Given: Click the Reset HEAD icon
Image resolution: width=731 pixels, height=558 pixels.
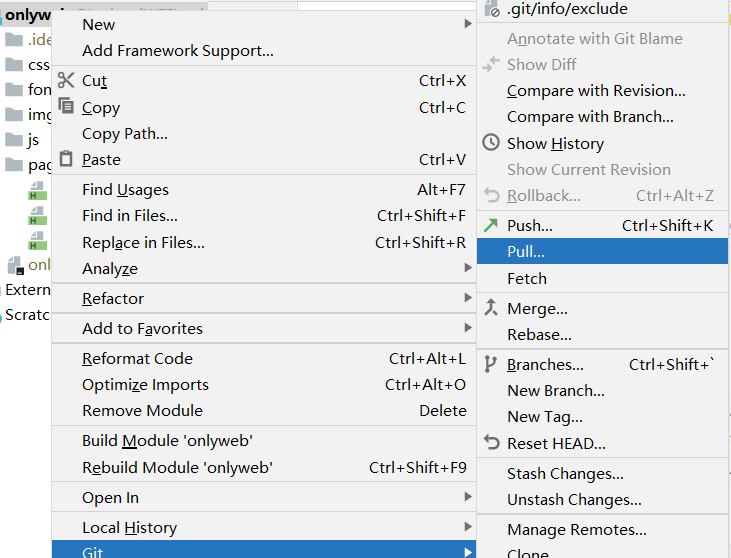Looking at the screenshot, I should [x=490, y=442].
